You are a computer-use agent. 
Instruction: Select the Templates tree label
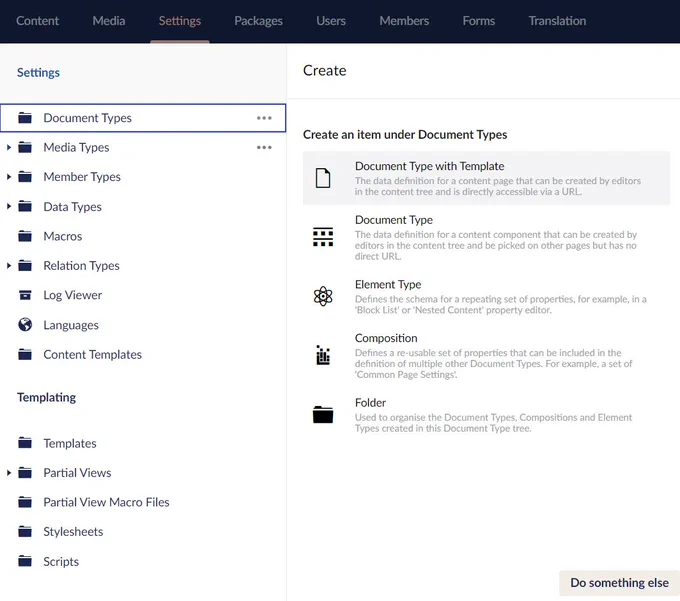coord(70,443)
